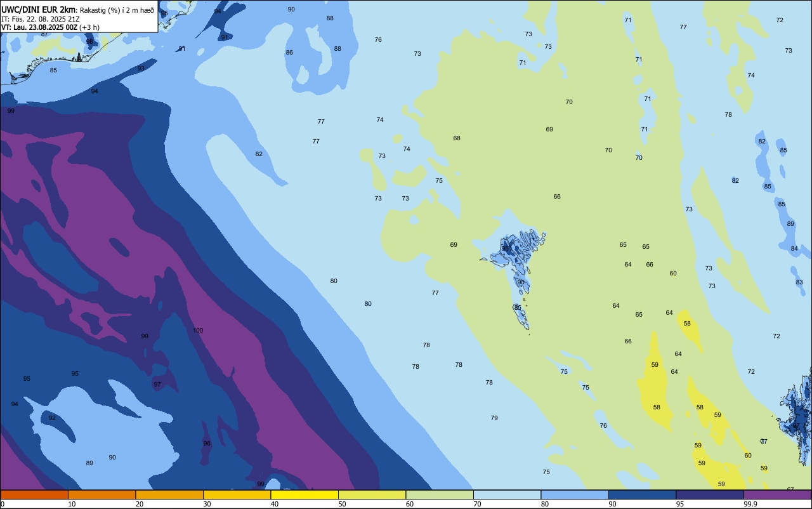This screenshot has width=812, height=509.
Task: Click the '93' humidity value on the map
Action: click(x=141, y=69)
